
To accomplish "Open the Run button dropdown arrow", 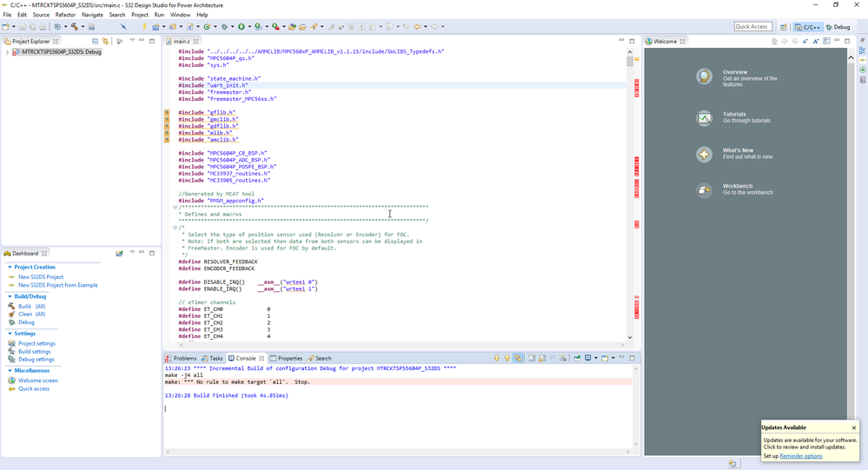I will tap(249, 27).
